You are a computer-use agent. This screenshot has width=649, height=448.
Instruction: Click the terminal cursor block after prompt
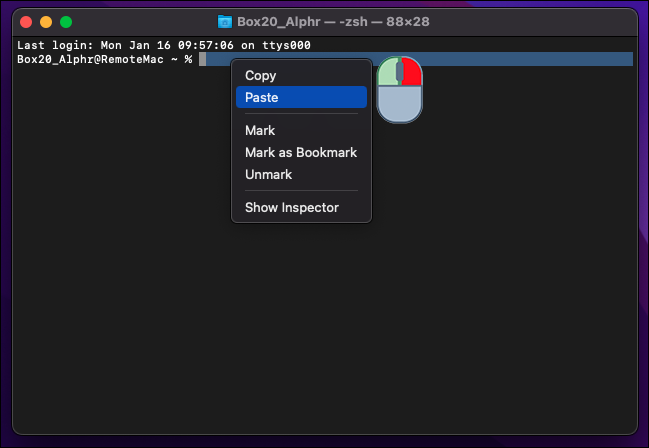click(201, 59)
